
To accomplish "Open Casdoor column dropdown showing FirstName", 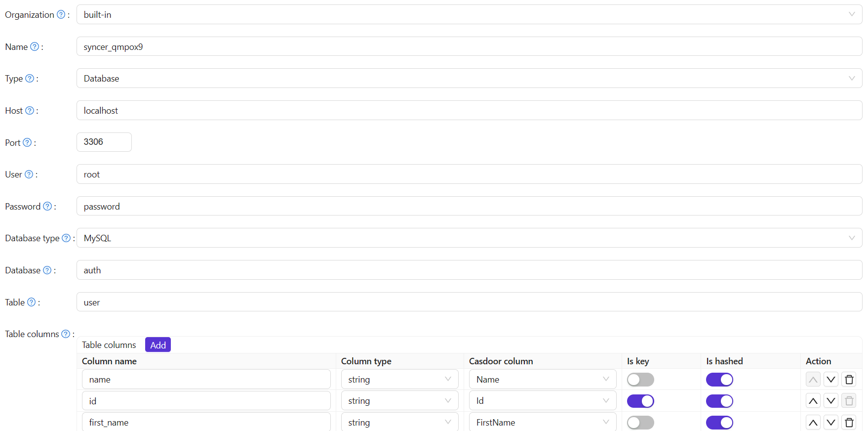I will click(542, 423).
